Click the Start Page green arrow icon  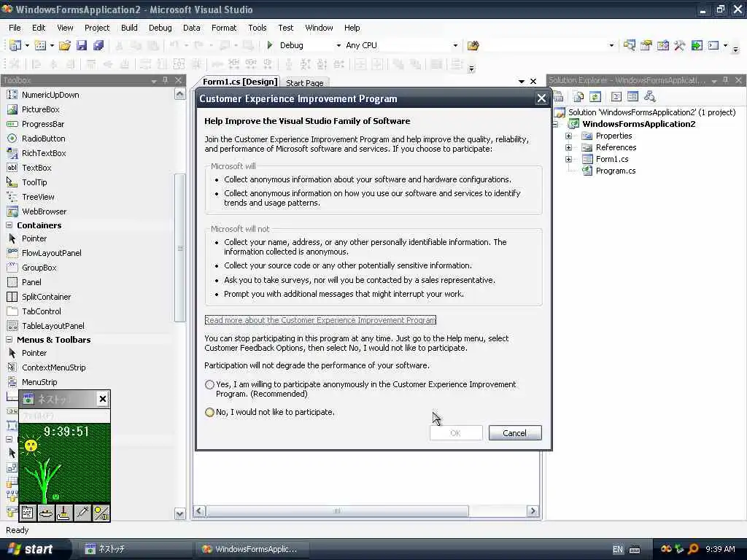(697, 45)
